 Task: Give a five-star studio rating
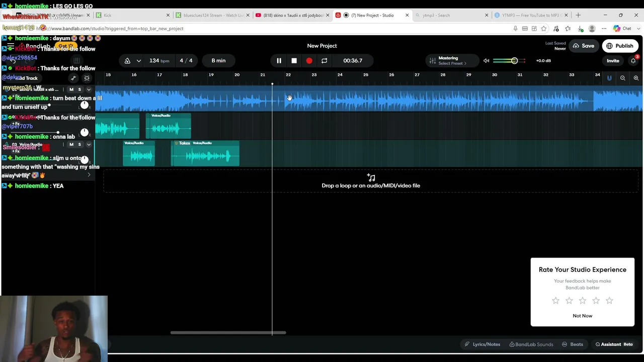click(609, 301)
